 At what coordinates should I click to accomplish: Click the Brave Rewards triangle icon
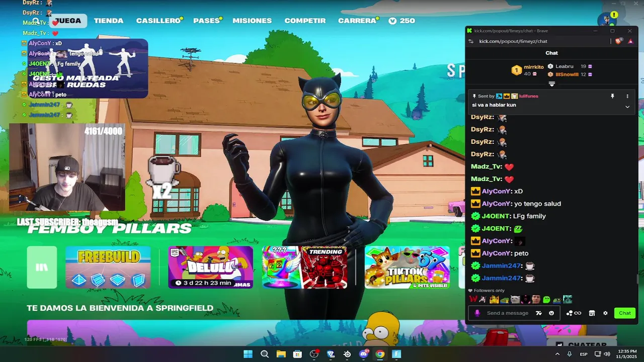630,41
